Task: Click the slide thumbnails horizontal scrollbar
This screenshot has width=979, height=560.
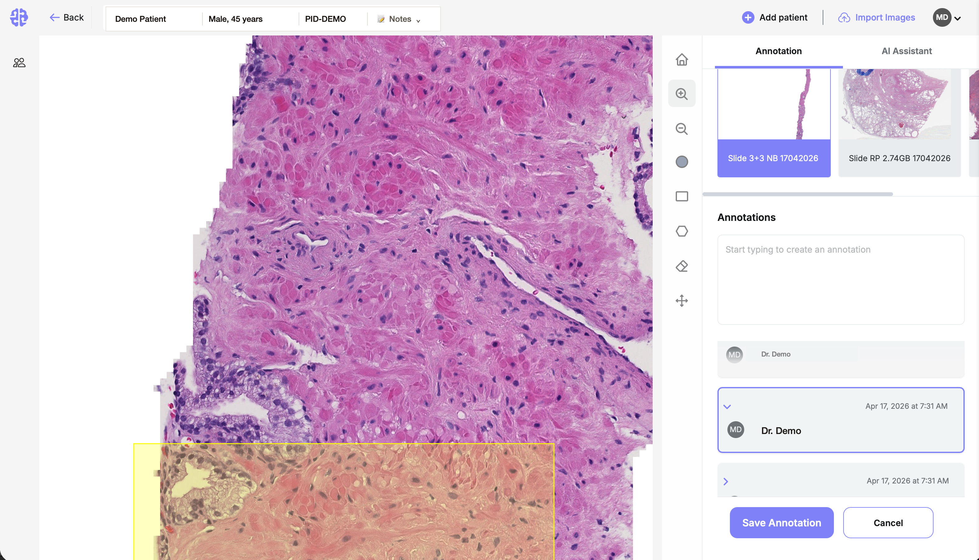Action: point(798,194)
